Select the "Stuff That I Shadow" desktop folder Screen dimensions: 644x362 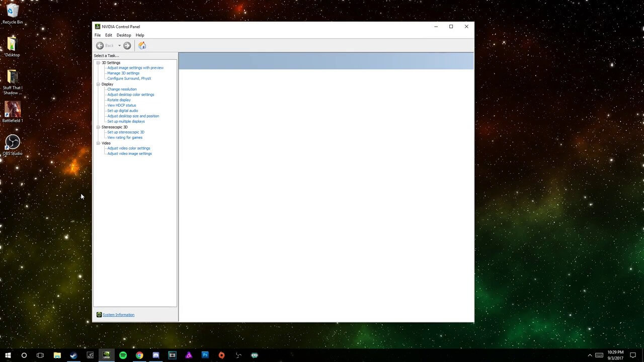[x=13, y=82]
